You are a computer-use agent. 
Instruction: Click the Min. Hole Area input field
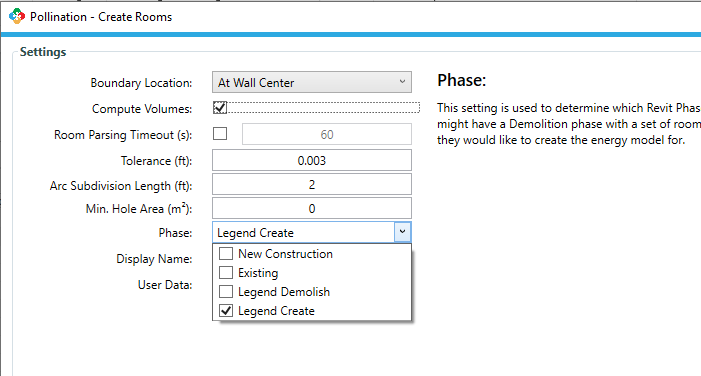312,208
